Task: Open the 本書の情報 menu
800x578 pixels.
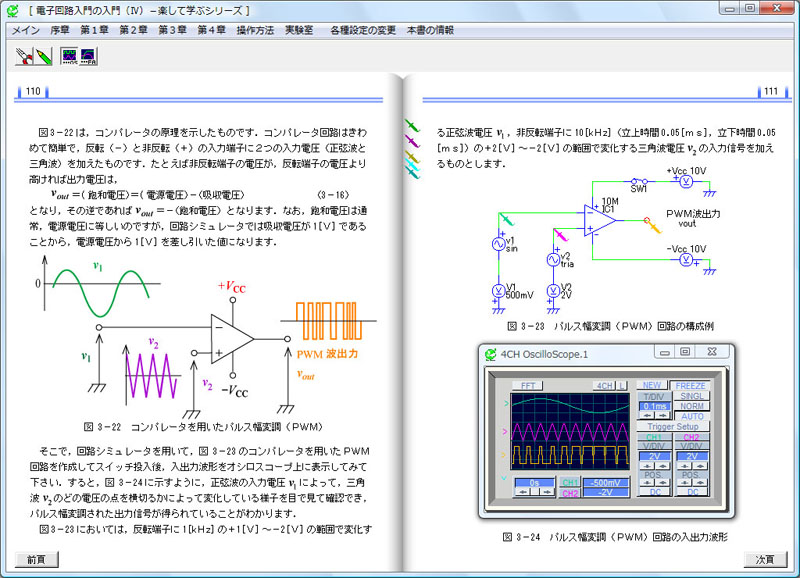Action: 430,30
